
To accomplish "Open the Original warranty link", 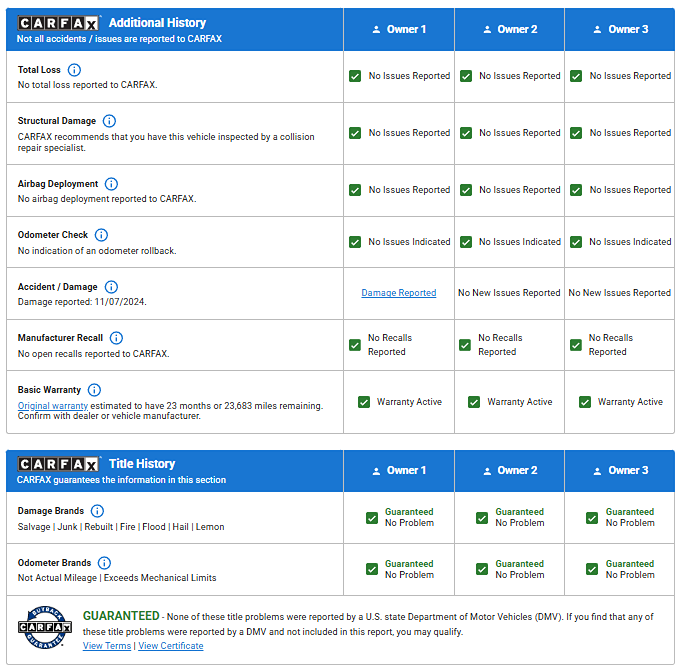I will pyautogui.click(x=52, y=406).
